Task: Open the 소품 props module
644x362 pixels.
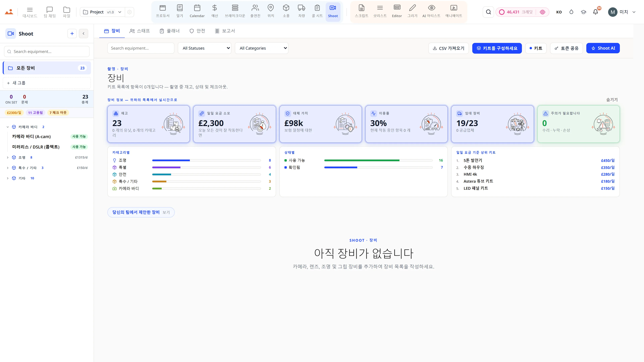Action: click(x=286, y=12)
